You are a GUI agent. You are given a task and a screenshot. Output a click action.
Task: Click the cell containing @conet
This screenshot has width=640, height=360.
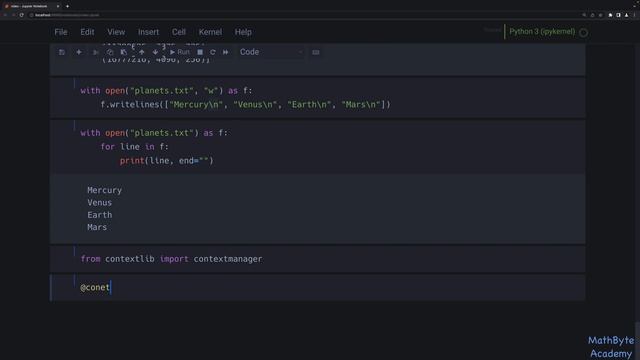point(318,287)
